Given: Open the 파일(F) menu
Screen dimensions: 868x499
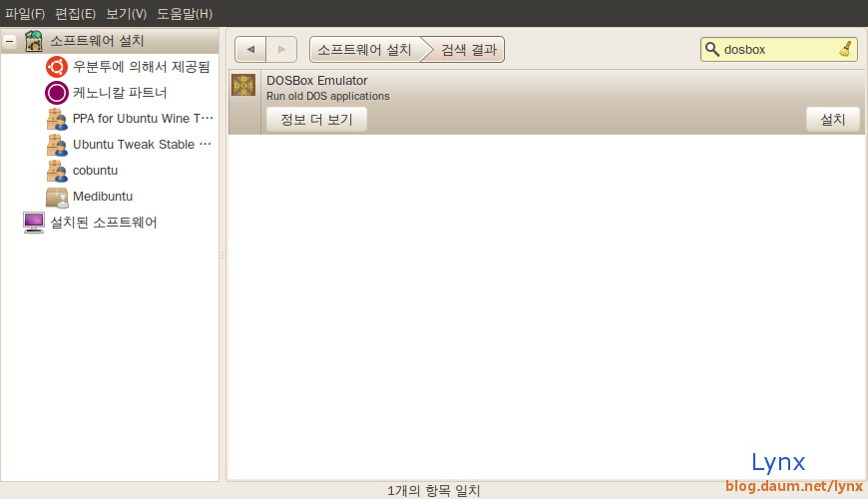Looking at the screenshot, I should coord(25,14).
